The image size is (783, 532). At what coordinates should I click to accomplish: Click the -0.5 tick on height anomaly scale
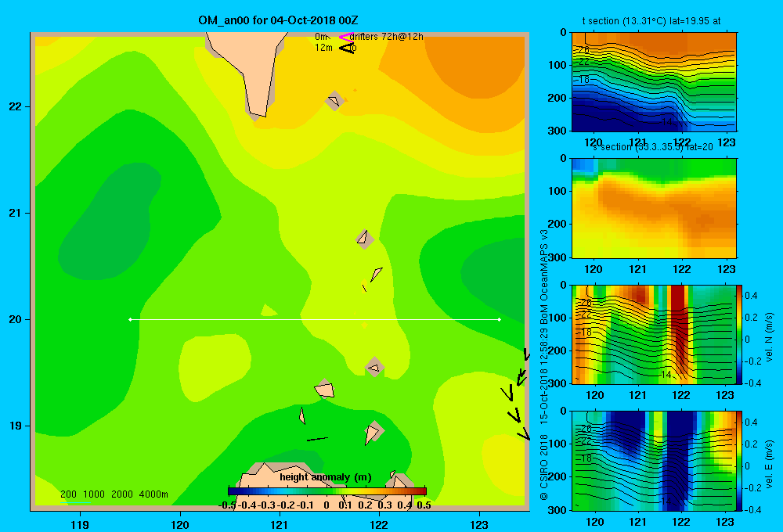point(228,505)
